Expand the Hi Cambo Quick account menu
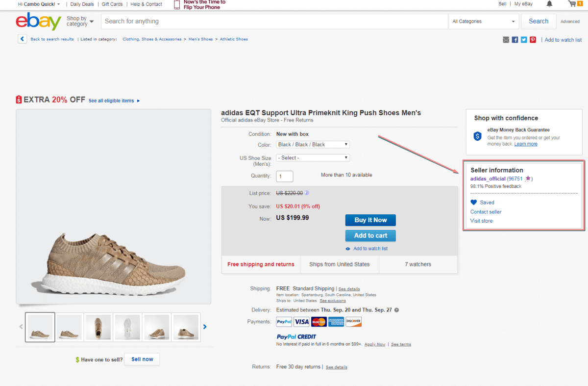Screen dimensions: 588x386 (39, 4)
